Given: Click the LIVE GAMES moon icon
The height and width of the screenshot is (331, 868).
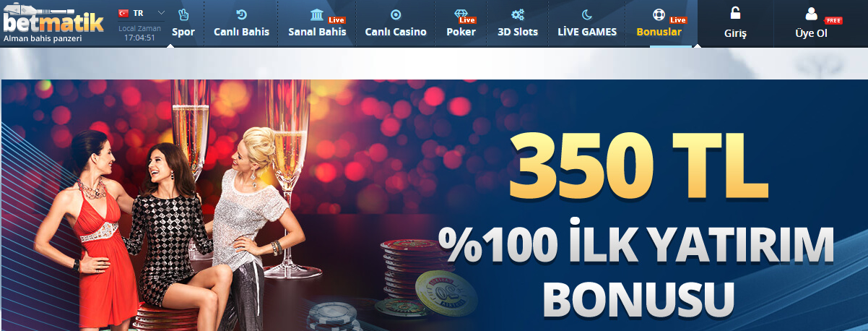Looking at the screenshot, I should pyautogui.click(x=586, y=14).
